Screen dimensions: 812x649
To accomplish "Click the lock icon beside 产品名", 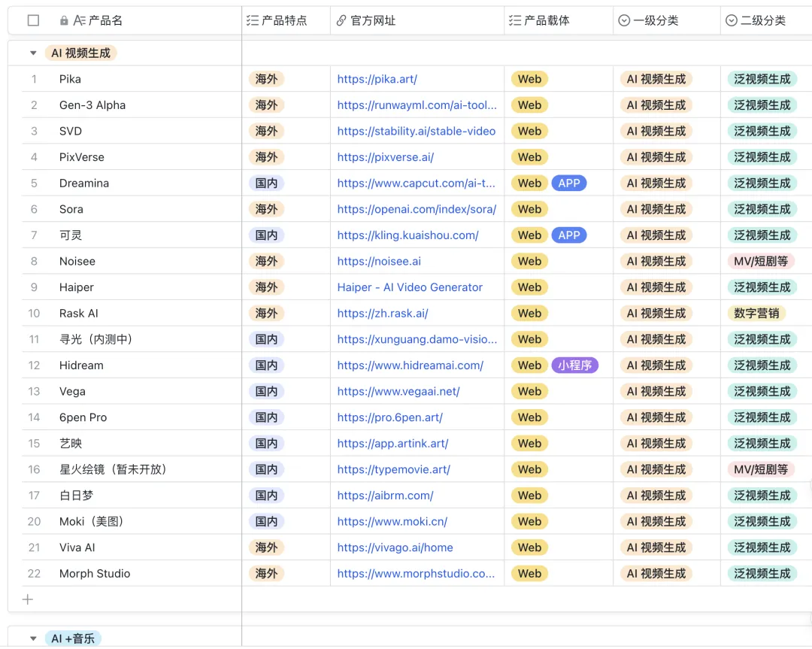I will coord(64,20).
